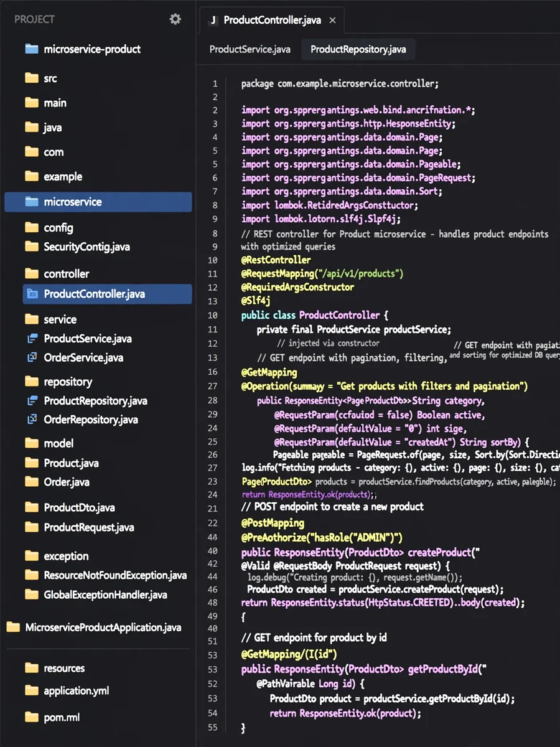Click the @Operation(summayy annotation line
Screen dimensions: 560x747
(385, 387)
